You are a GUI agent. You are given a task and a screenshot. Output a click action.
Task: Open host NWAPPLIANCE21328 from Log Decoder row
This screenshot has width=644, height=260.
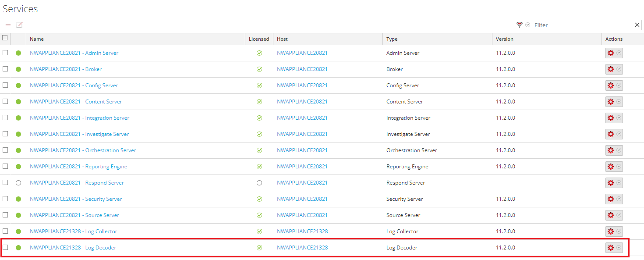click(302, 247)
